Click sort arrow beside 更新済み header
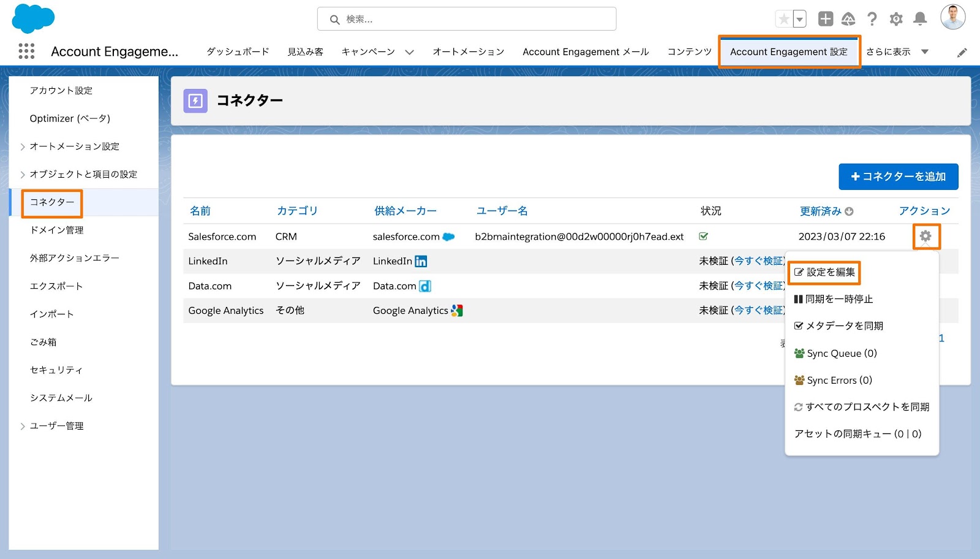This screenshot has height=559, width=980. click(x=849, y=211)
